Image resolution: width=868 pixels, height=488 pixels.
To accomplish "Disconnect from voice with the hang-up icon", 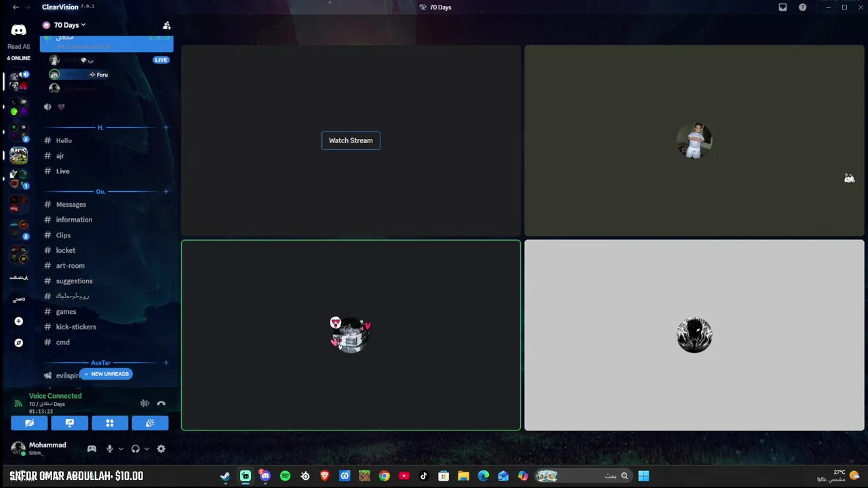I will pyautogui.click(x=161, y=403).
